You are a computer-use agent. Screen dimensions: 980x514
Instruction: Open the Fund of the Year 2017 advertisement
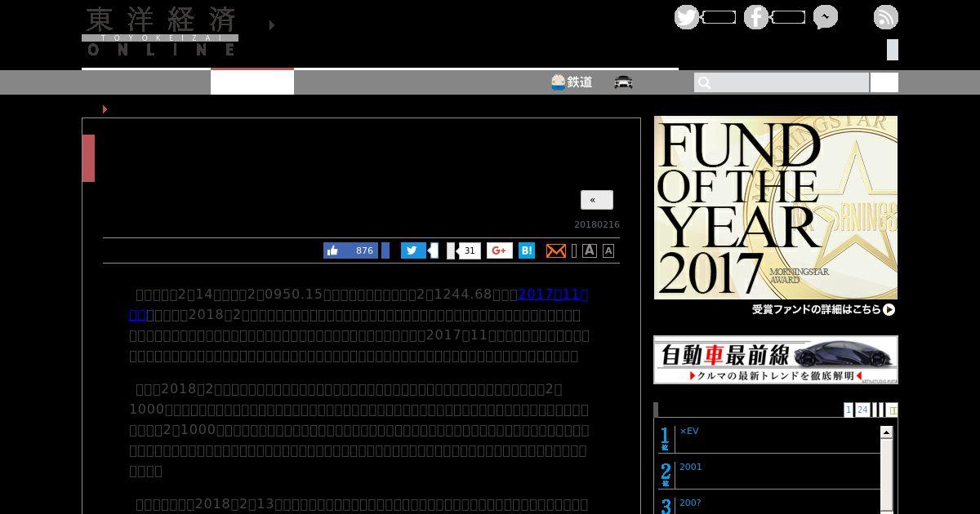tap(776, 216)
